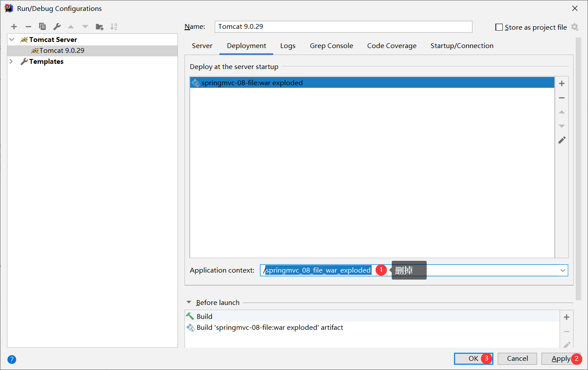The image size is (588, 370).
Task: Collapse the Tomcat Server tree node
Action: tap(12, 39)
